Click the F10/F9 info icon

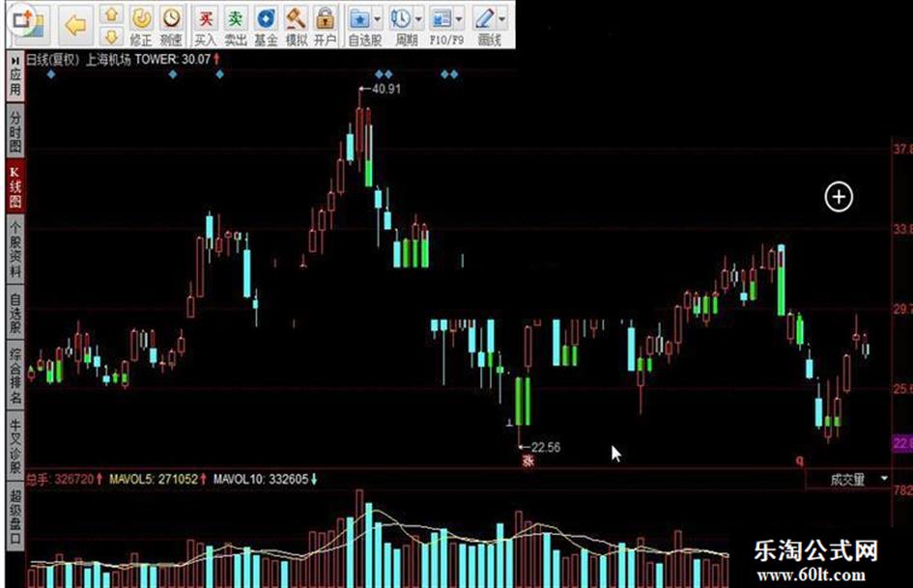(442, 20)
